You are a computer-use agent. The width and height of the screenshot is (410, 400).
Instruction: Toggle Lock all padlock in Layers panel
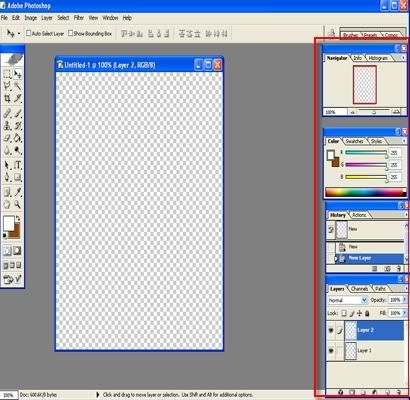[367, 313]
